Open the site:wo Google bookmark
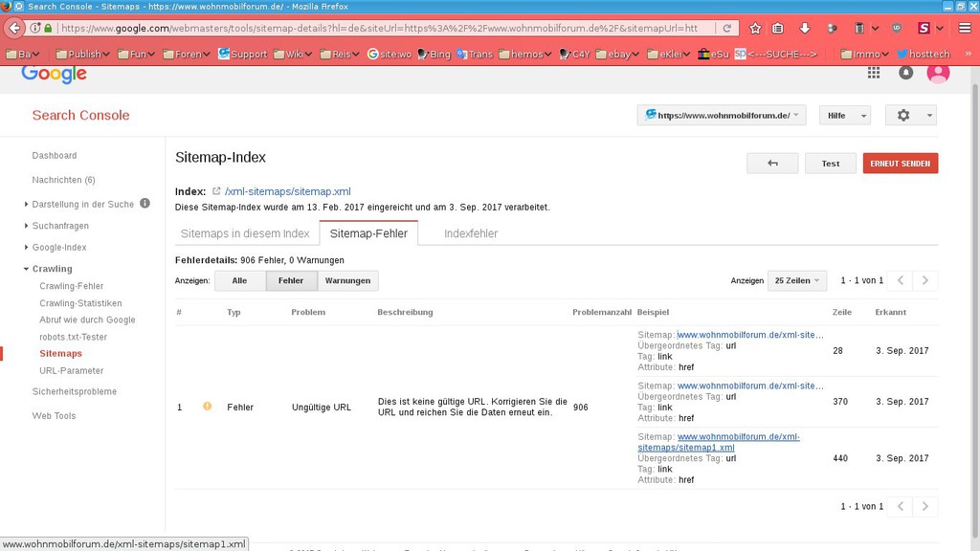Viewport: 980px width, 551px height. click(390, 55)
